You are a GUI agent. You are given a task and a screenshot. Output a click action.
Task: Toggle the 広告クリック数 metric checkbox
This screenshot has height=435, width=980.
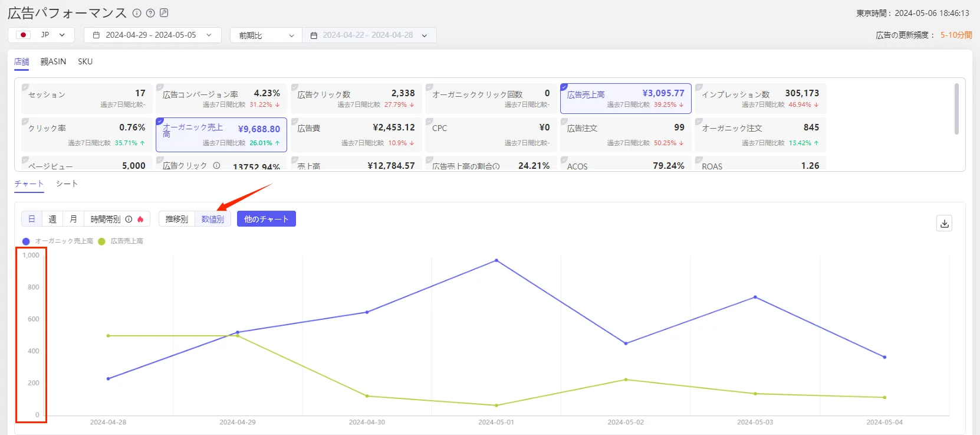pos(295,87)
